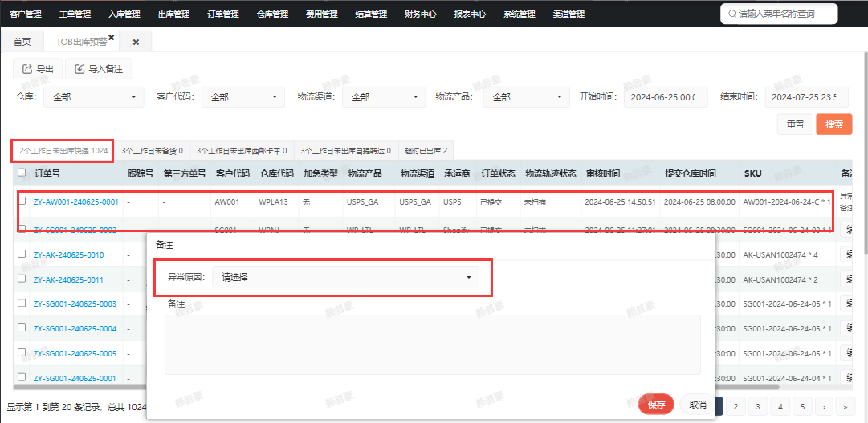The image size is (868, 423).
Task: Check the row ZY-AW001-240625-0001 checkbox
Action: click(22, 201)
